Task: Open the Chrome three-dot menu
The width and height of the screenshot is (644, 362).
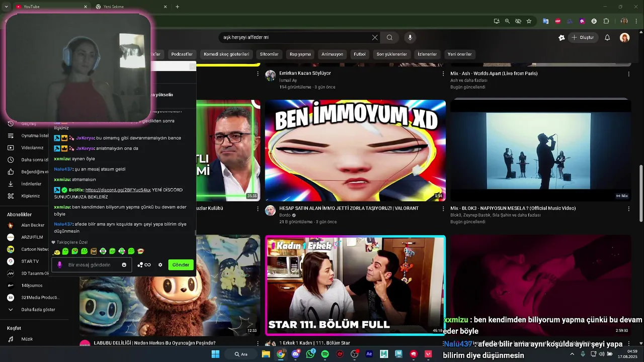Action: (636, 21)
